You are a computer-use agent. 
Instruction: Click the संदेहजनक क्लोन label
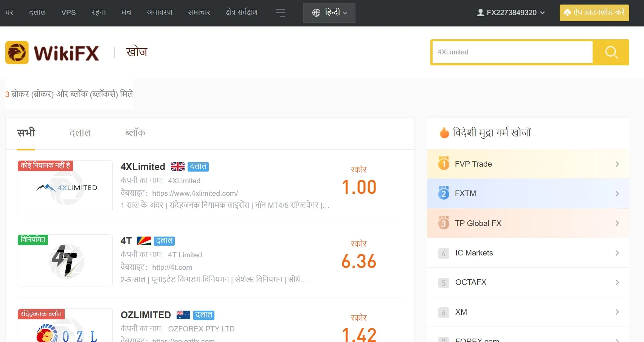[x=41, y=314]
